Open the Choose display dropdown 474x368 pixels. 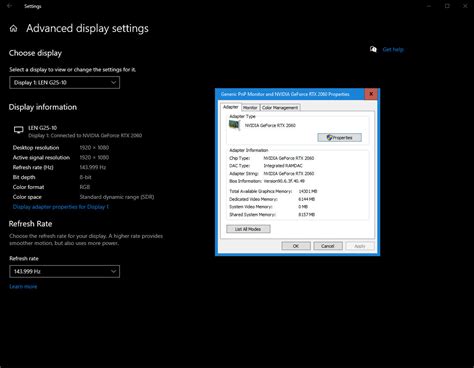64,83
